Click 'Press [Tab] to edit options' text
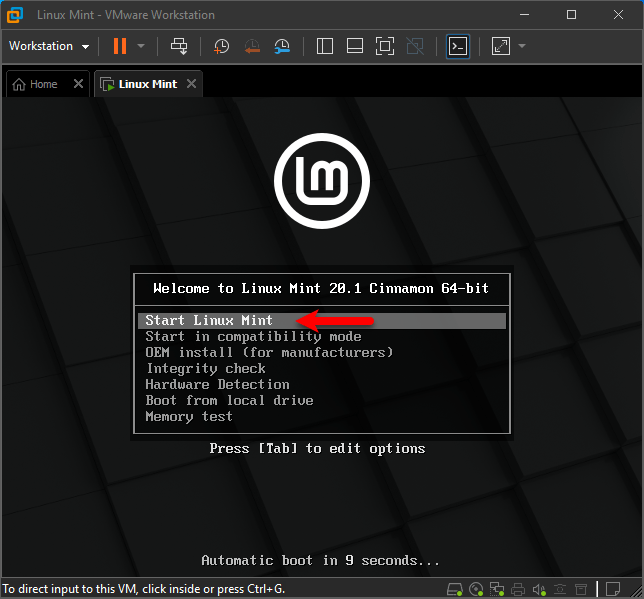This screenshot has height=599, width=644. point(317,448)
